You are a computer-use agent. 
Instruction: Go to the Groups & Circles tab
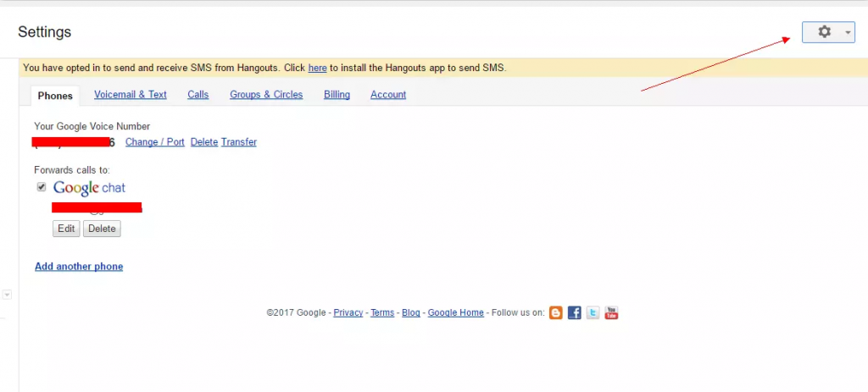pyautogui.click(x=266, y=95)
